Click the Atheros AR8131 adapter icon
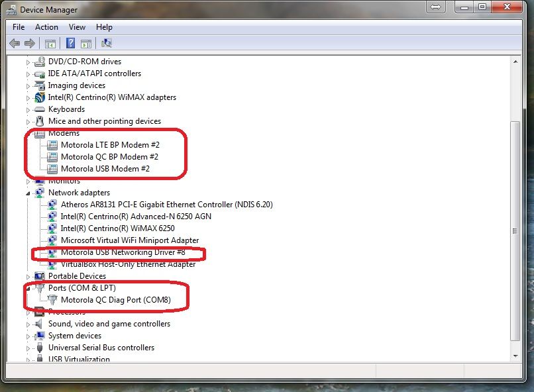 pyautogui.click(x=52, y=205)
